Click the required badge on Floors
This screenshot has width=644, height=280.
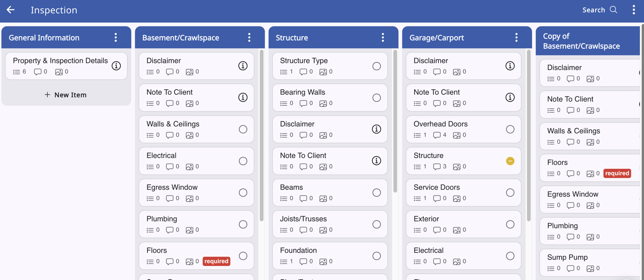pyautogui.click(x=216, y=261)
